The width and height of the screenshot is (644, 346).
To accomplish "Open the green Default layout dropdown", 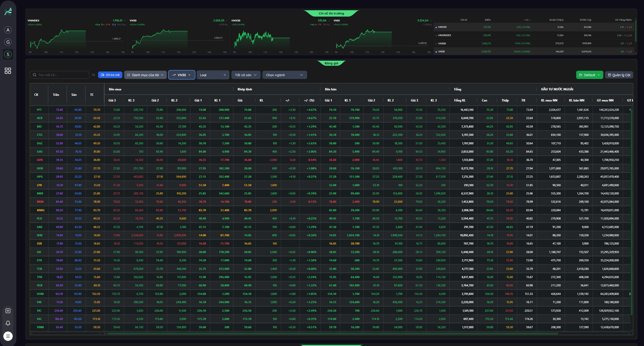I will pyautogui.click(x=589, y=75).
